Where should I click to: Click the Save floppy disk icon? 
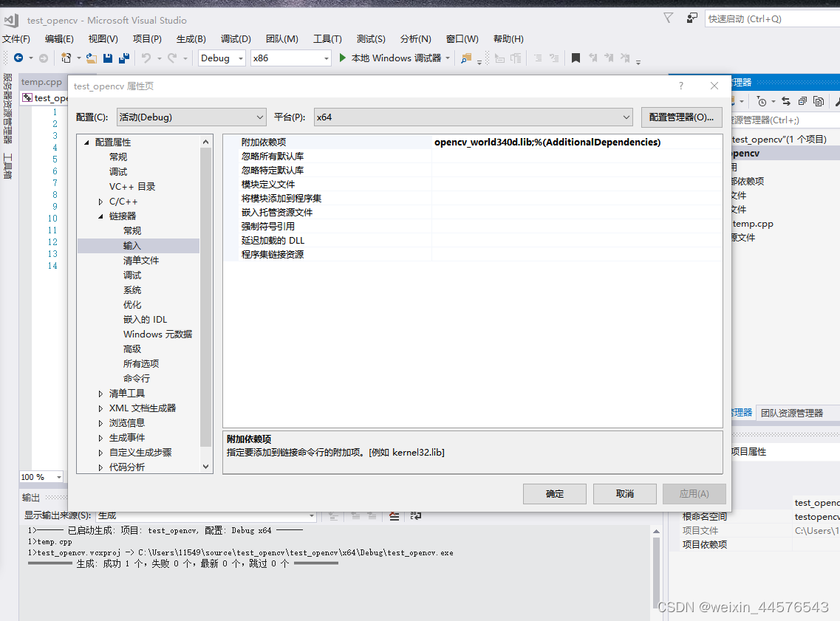pyautogui.click(x=108, y=58)
